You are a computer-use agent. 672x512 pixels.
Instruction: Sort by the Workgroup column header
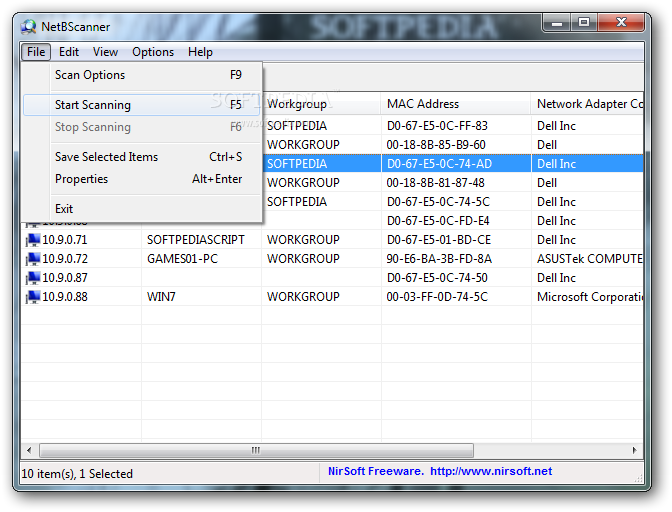321,104
